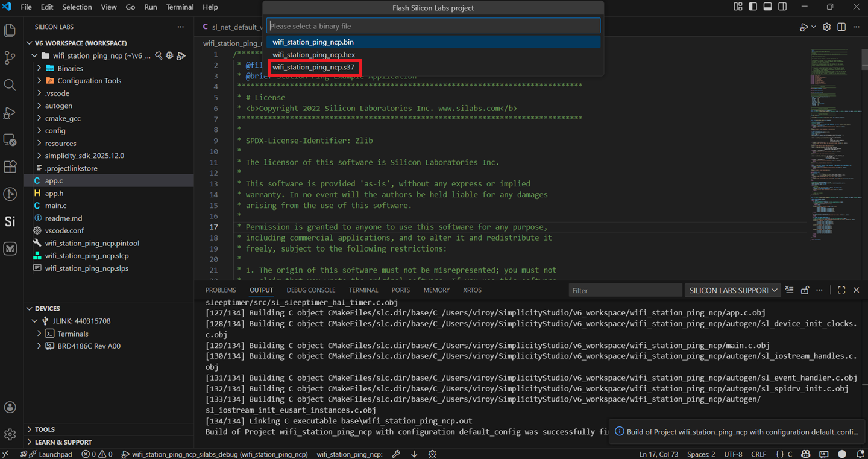This screenshot has height=459, width=868.
Task: Open the Run and Debug view
Action: tap(10, 113)
